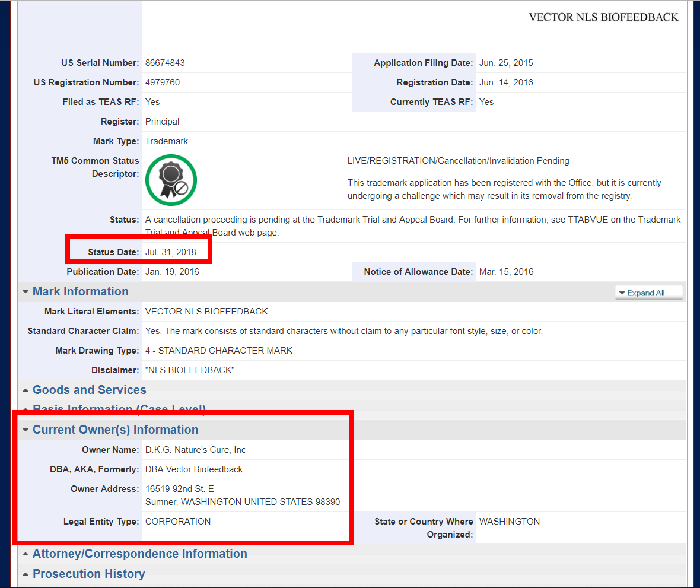Click the owner name D.K.G. Nature's Cure, Inc
The height and width of the screenshot is (588, 700).
click(x=195, y=450)
